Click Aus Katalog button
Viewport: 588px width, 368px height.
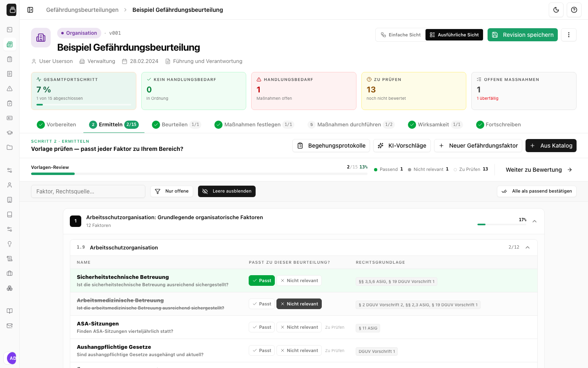pyautogui.click(x=551, y=146)
